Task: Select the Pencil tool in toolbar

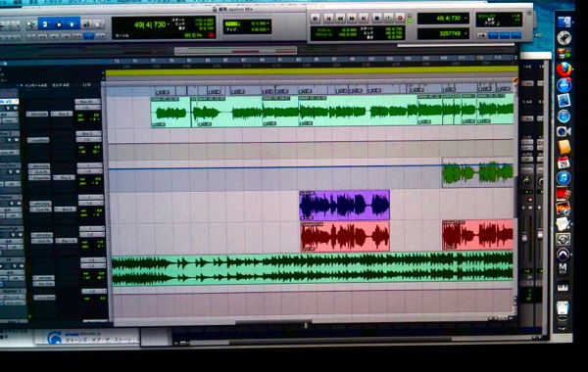Action: [98, 24]
